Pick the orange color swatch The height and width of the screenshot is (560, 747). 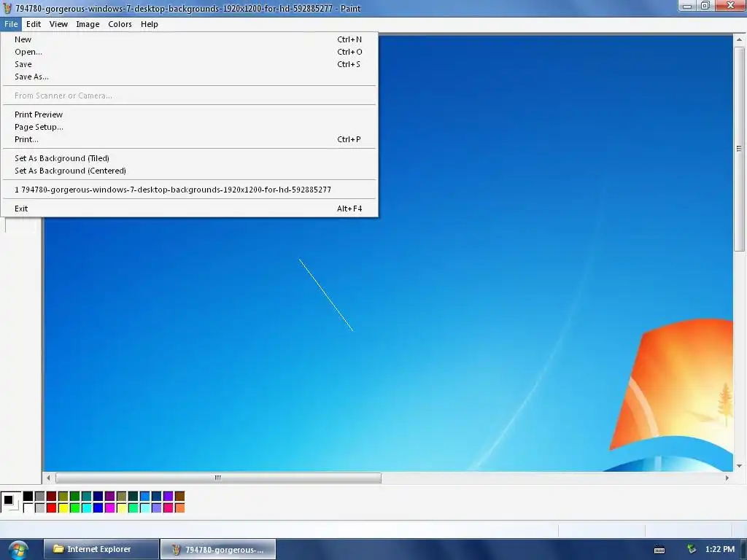coord(180,508)
